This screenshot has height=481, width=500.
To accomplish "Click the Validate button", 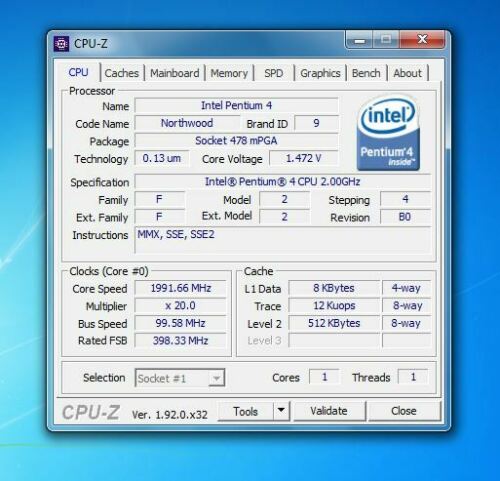I will (329, 411).
